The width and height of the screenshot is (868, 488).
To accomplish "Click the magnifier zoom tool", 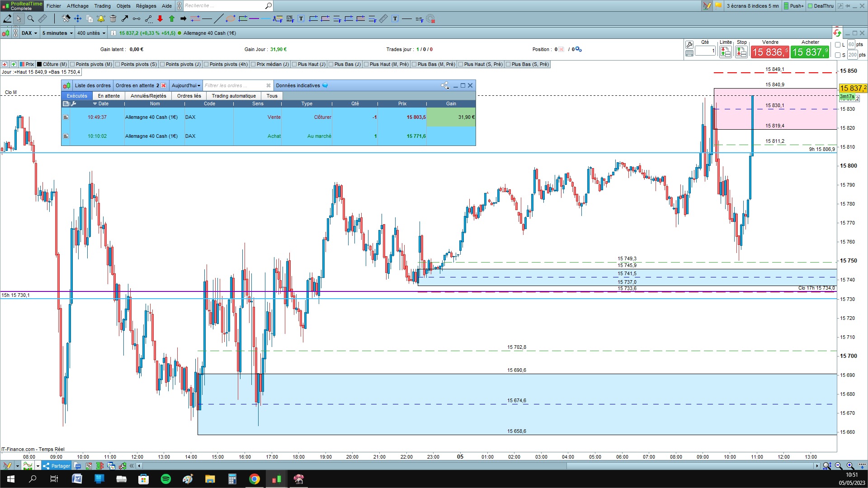I will point(30,19).
